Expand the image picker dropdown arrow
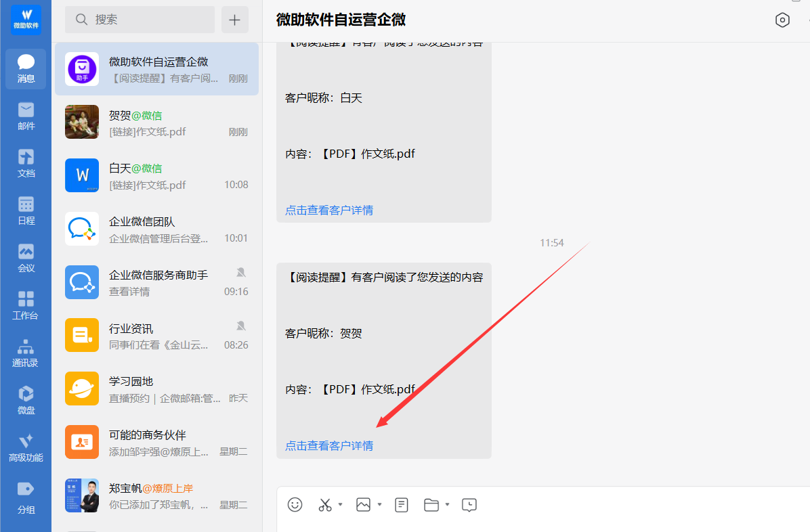Viewport: 810px width, 532px height. pyautogui.click(x=380, y=504)
